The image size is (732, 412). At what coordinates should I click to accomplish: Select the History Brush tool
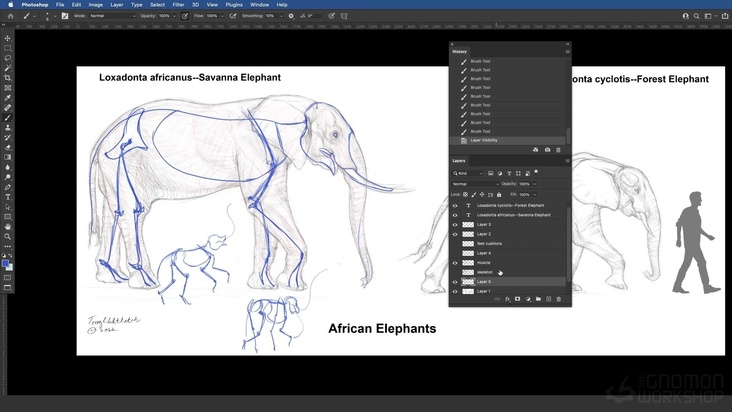coord(7,138)
